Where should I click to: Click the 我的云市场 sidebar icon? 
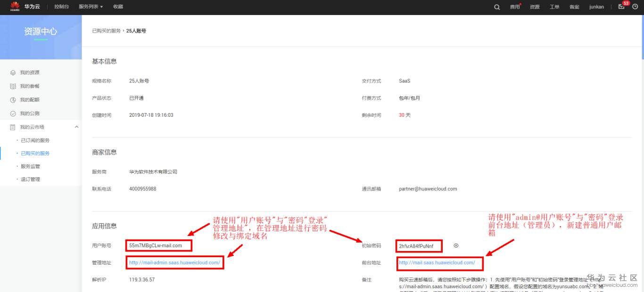pyautogui.click(x=13, y=127)
